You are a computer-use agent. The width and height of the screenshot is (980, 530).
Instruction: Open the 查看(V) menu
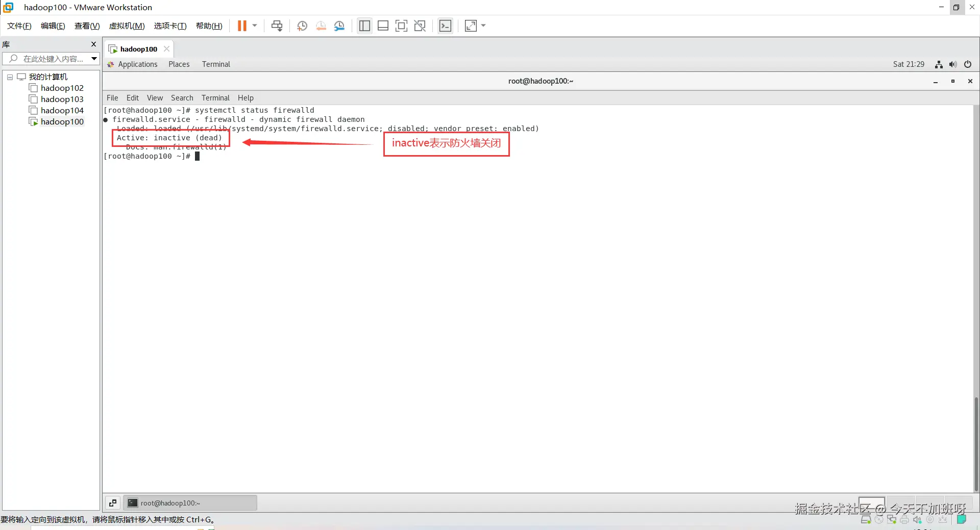point(87,26)
